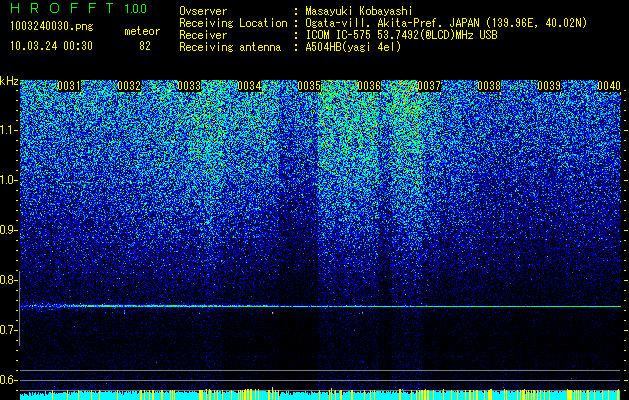The width and height of the screenshot is (629, 400).
Task: Click the 1.0 frequency axis label
Action: pyautogui.click(x=9, y=180)
